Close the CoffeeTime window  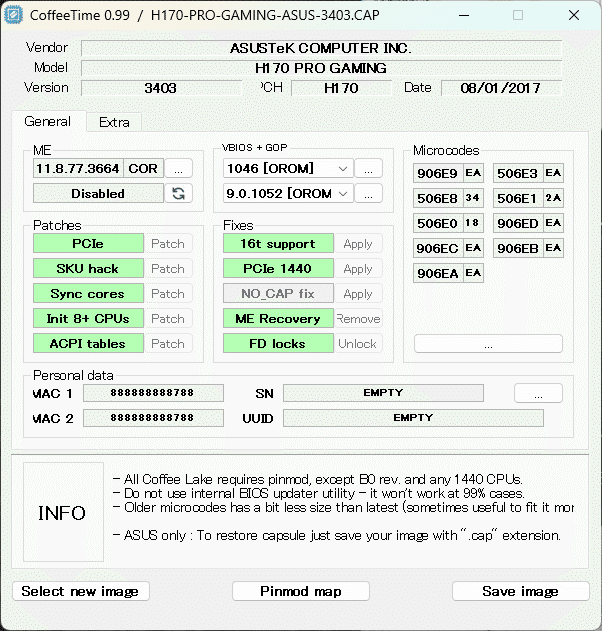coord(574,15)
